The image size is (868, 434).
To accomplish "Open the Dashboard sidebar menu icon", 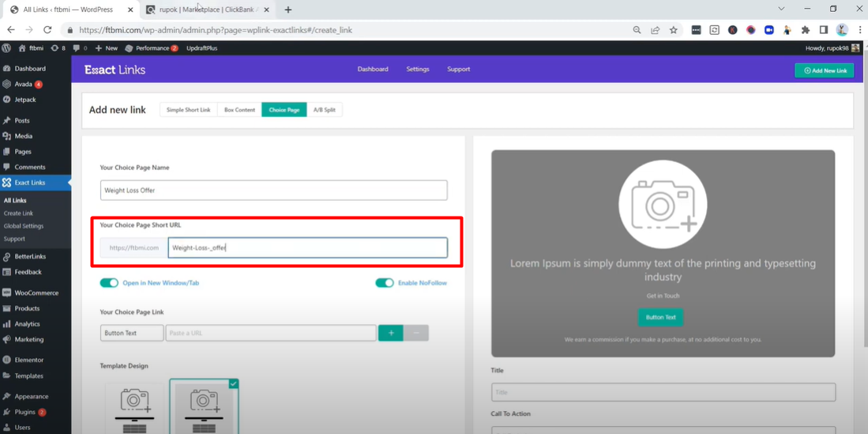I will (6, 69).
